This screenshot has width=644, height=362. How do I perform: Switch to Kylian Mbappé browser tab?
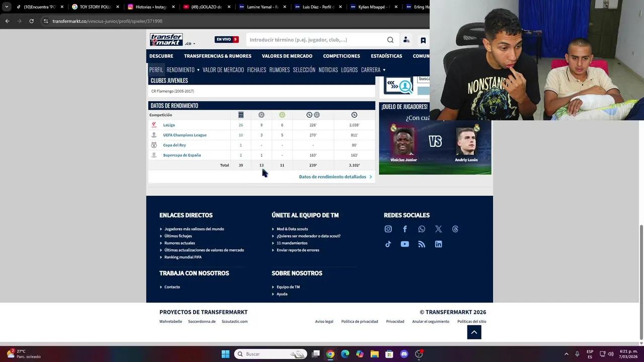pyautogui.click(x=372, y=7)
